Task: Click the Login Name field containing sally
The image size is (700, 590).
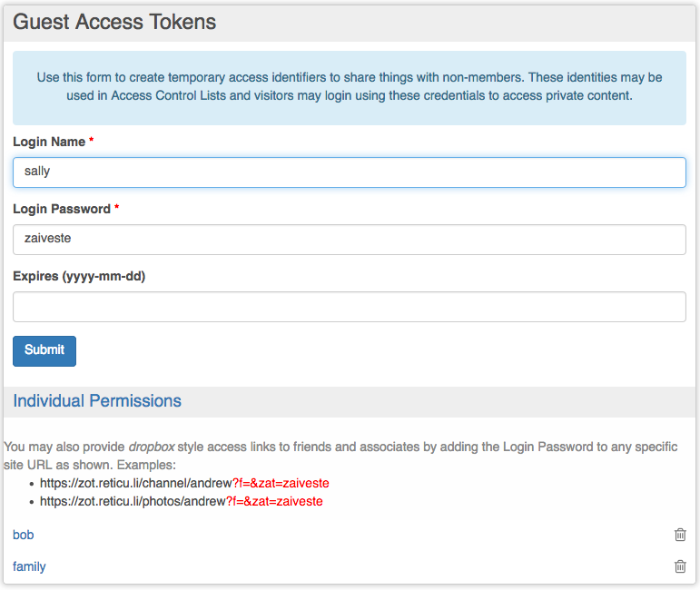Action: click(x=349, y=172)
